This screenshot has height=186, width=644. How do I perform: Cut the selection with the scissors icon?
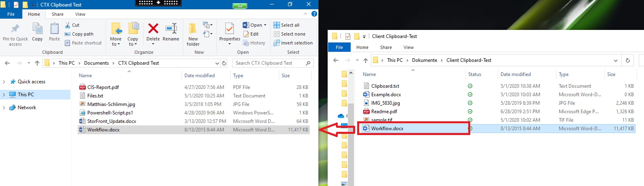click(72, 25)
